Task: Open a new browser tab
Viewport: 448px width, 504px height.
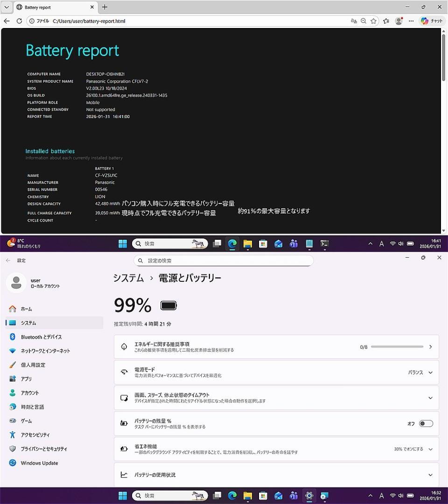Action: (104, 7)
